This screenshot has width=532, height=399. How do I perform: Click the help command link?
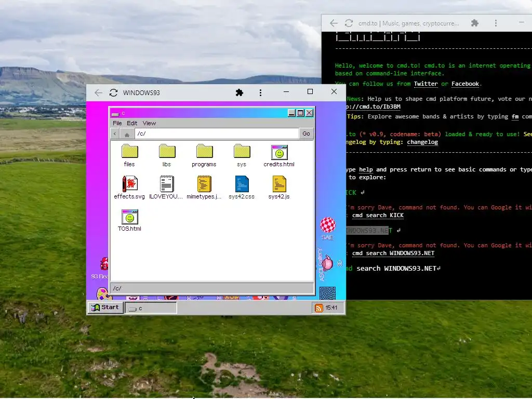pyautogui.click(x=366, y=170)
